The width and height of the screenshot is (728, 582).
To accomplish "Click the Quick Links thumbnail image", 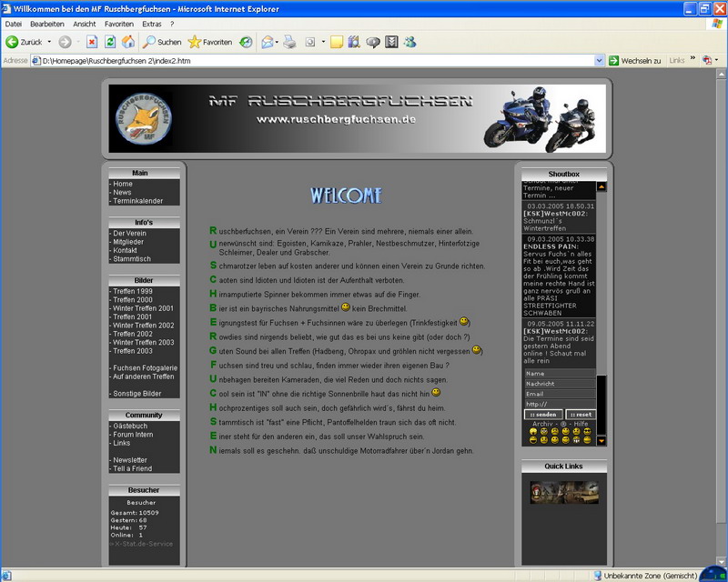I will click(564, 492).
